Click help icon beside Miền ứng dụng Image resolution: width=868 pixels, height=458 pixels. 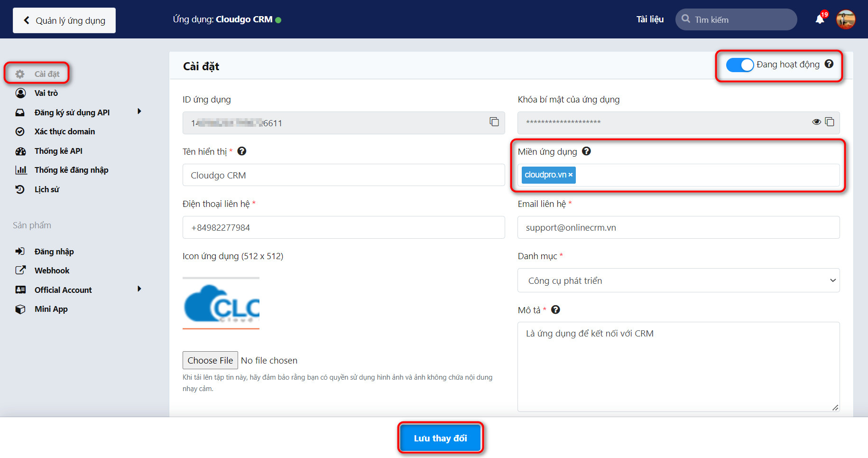586,151
